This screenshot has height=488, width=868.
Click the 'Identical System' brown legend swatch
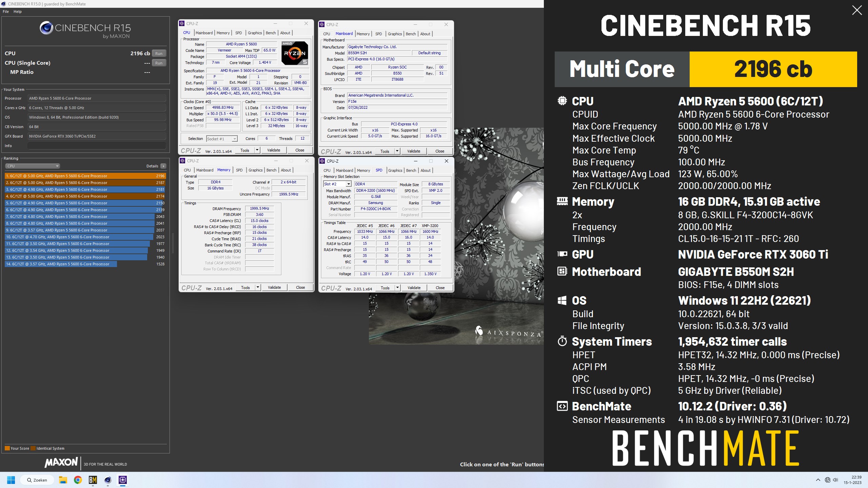pyautogui.click(x=33, y=448)
